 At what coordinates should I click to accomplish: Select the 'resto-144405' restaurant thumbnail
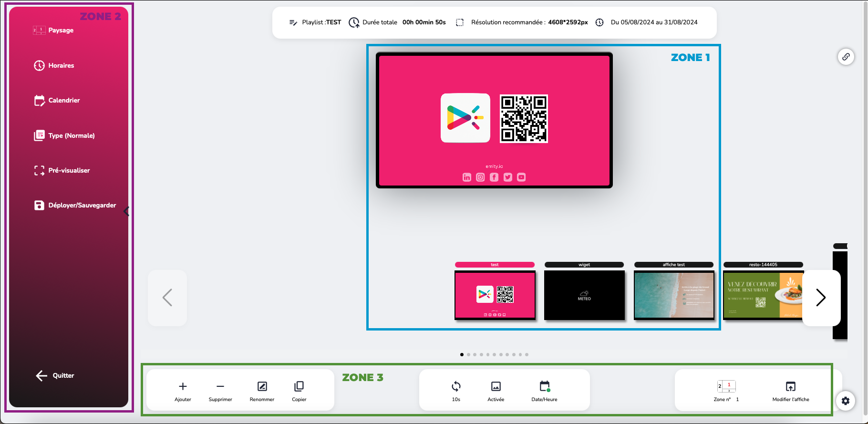[763, 295]
